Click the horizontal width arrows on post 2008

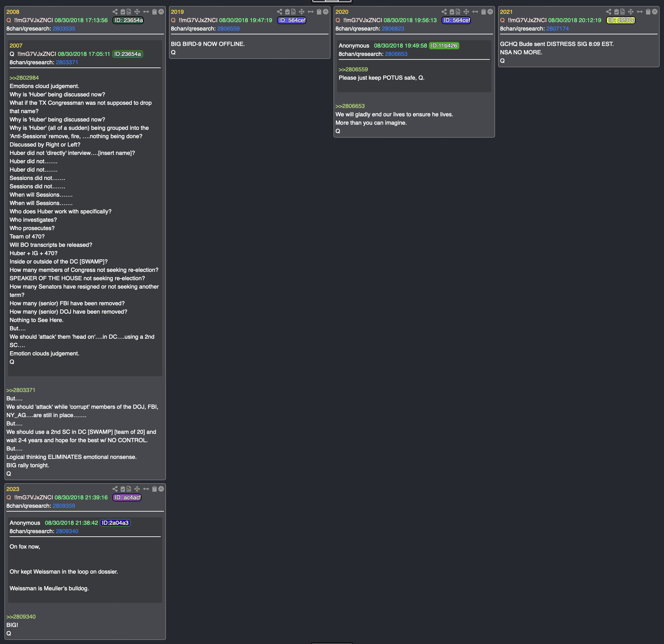(146, 12)
